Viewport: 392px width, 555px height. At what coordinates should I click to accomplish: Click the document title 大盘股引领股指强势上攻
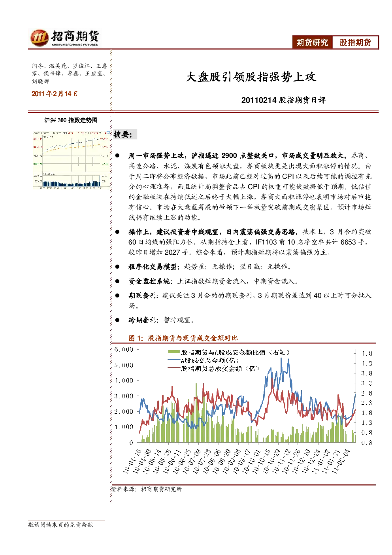pyautogui.click(x=251, y=77)
